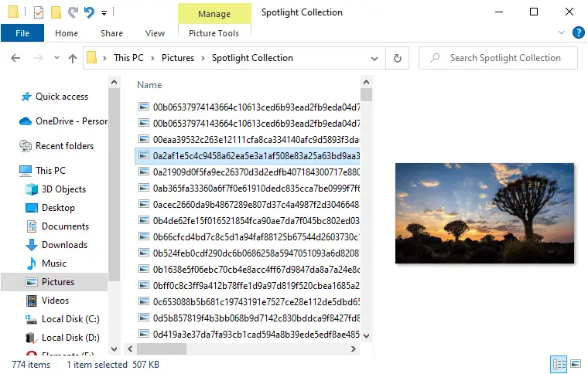Click the Undo arrow in title bar
The width and height of the screenshot is (588, 374).
(x=89, y=12)
